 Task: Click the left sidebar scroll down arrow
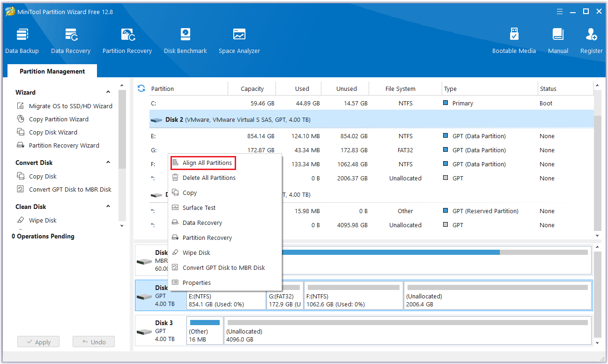[x=122, y=225]
